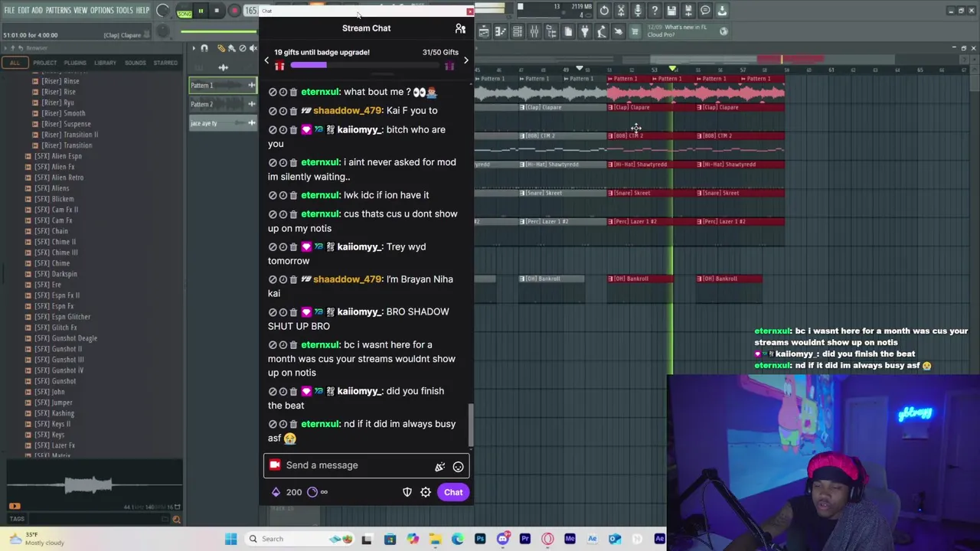This screenshot has height=551, width=980.
Task: Open Discord from the taskbar
Action: [502, 539]
